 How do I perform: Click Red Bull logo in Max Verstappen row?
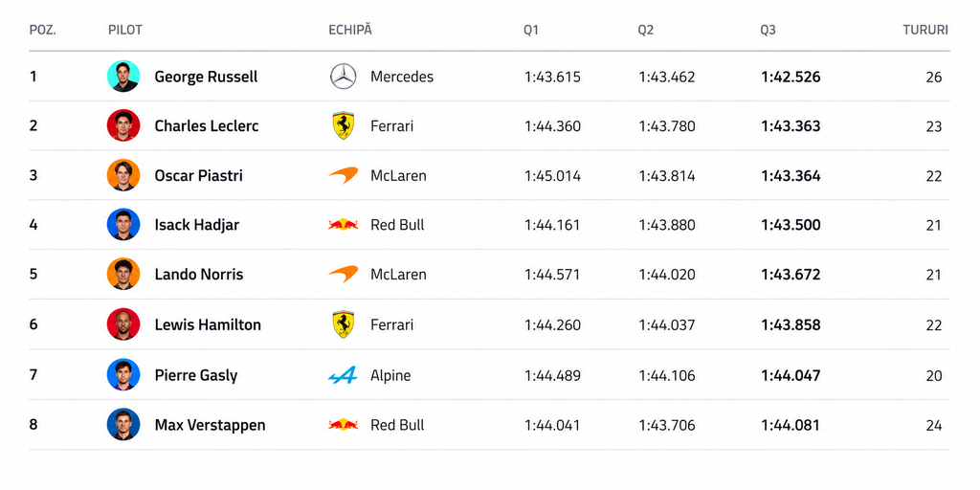pyautogui.click(x=344, y=424)
